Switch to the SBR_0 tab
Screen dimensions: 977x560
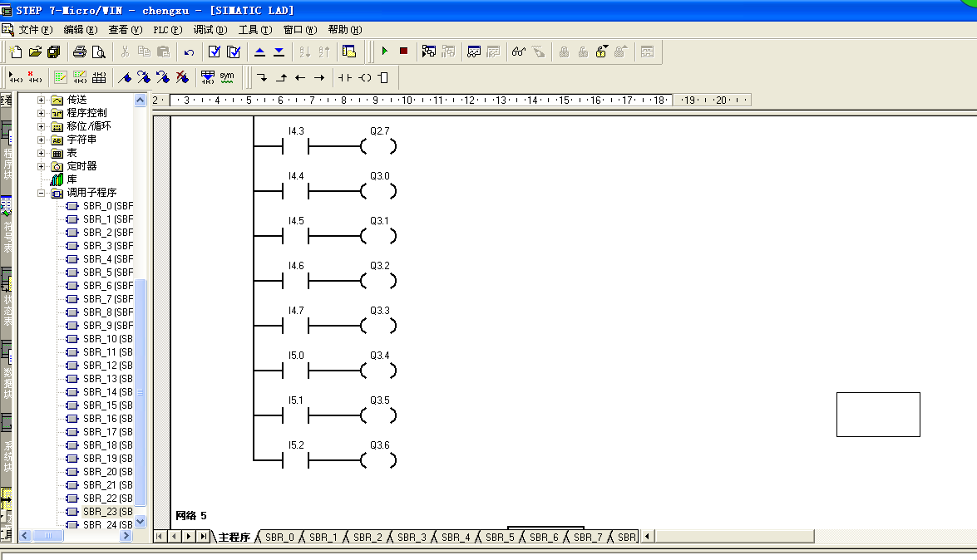279,537
